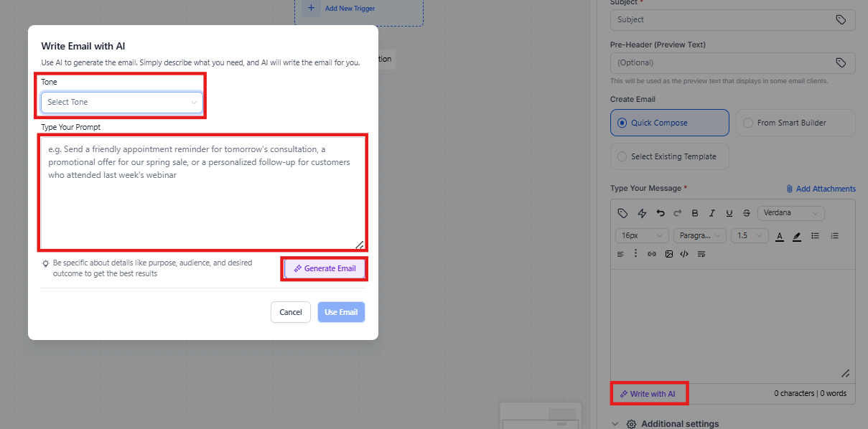Toggle underline formatting in the message editor
The height and width of the screenshot is (429, 868).
tap(729, 213)
